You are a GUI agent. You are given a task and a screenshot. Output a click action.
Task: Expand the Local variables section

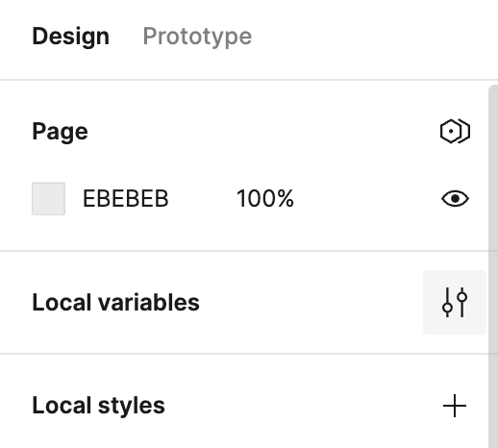[115, 302]
